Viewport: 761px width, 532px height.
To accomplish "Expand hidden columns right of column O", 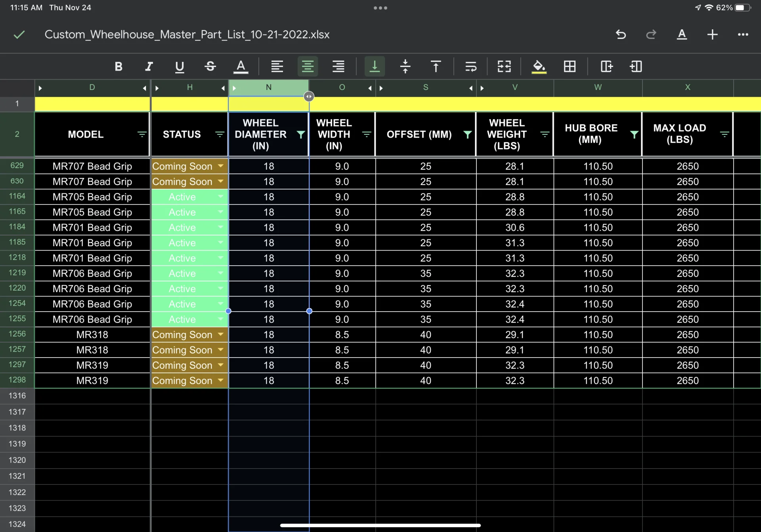I will pyautogui.click(x=370, y=88).
